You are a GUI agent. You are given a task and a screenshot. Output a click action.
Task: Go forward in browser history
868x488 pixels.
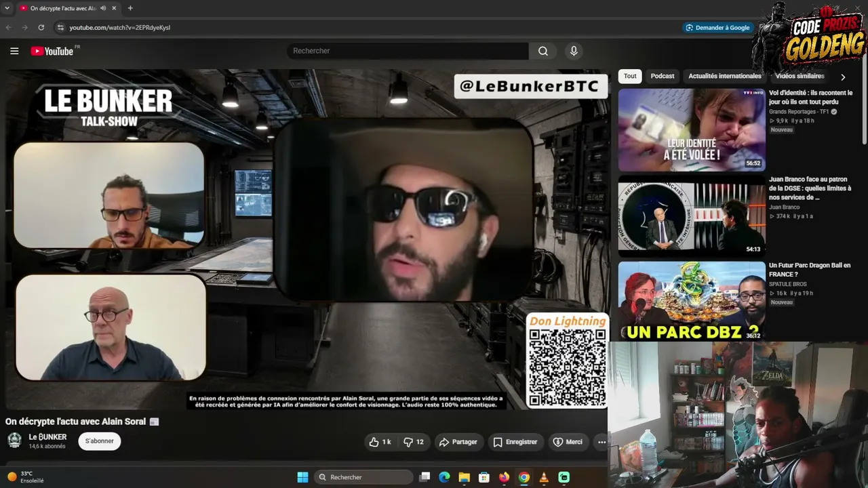(x=25, y=28)
